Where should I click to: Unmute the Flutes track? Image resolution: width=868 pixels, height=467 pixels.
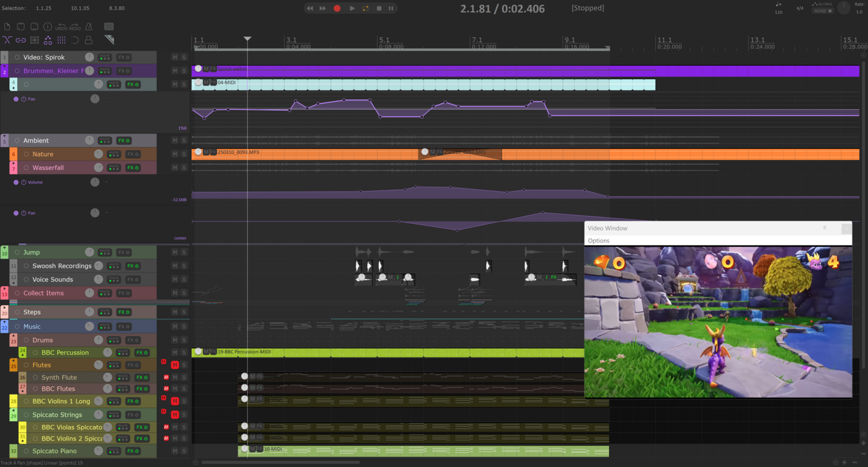175,365
